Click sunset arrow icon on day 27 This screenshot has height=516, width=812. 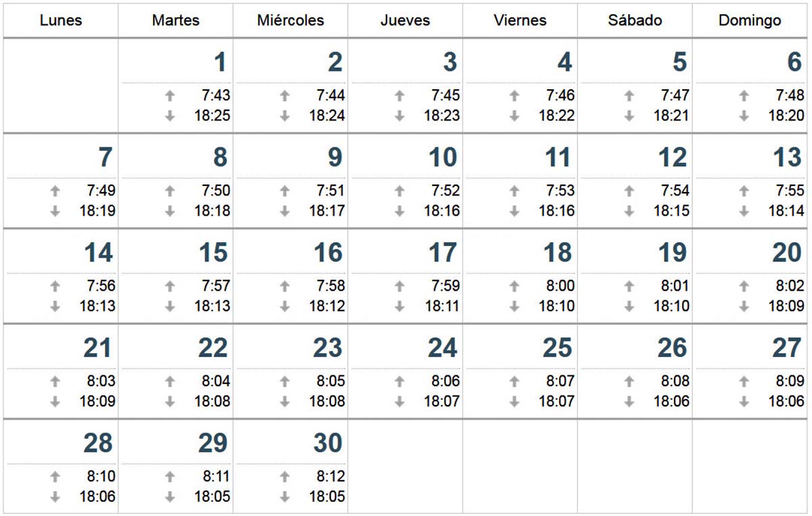[x=744, y=402]
